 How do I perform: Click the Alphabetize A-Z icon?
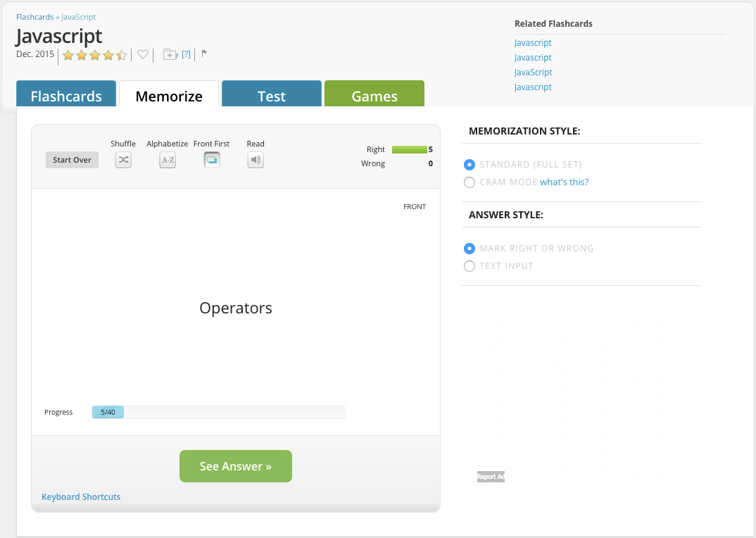[168, 160]
